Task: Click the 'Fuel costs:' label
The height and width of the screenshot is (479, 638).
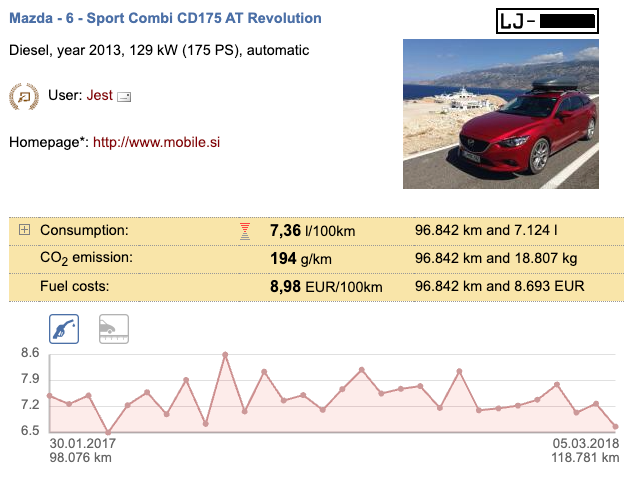Action: click(74, 286)
